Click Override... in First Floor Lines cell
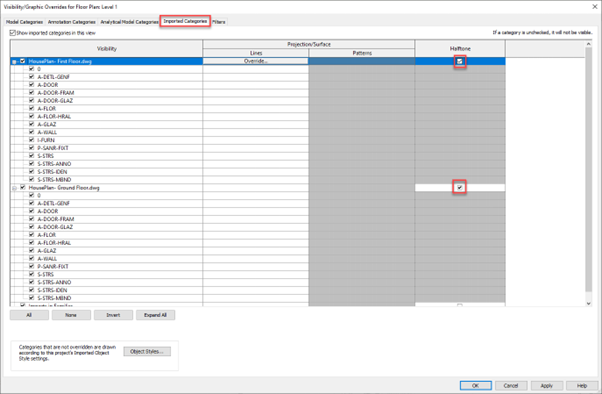Viewport: 602px width, 394px height. [256, 61]
